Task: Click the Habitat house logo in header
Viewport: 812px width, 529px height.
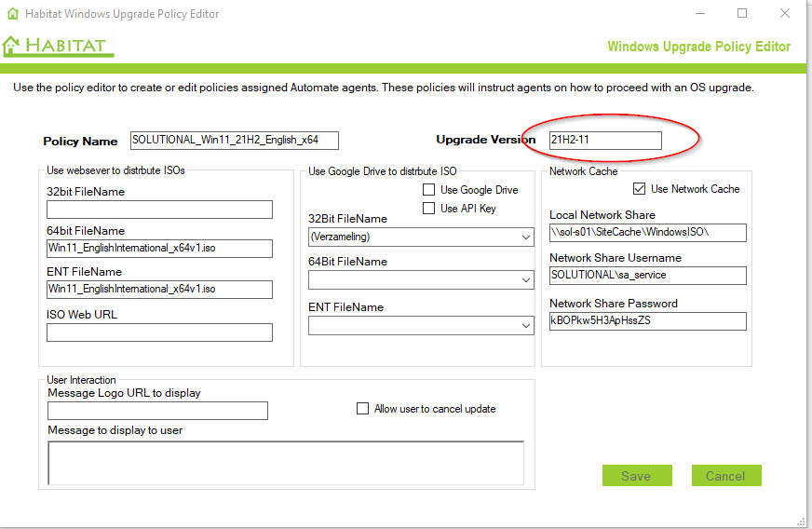Action: [12, 46]
